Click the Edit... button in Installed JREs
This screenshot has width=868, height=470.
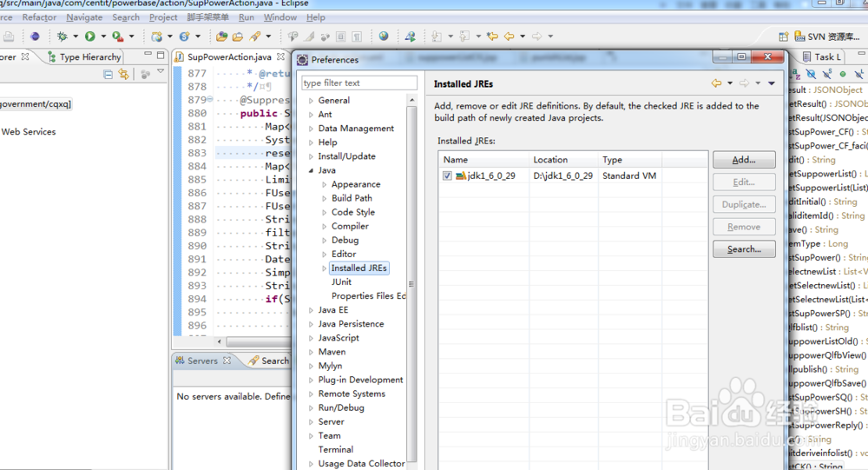744,182
